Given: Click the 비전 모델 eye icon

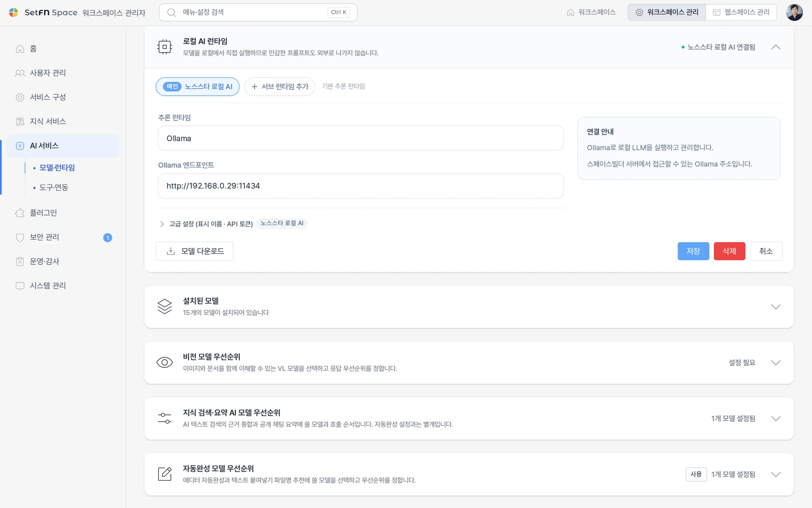Looking at the screenshot, I should (165, 362).
